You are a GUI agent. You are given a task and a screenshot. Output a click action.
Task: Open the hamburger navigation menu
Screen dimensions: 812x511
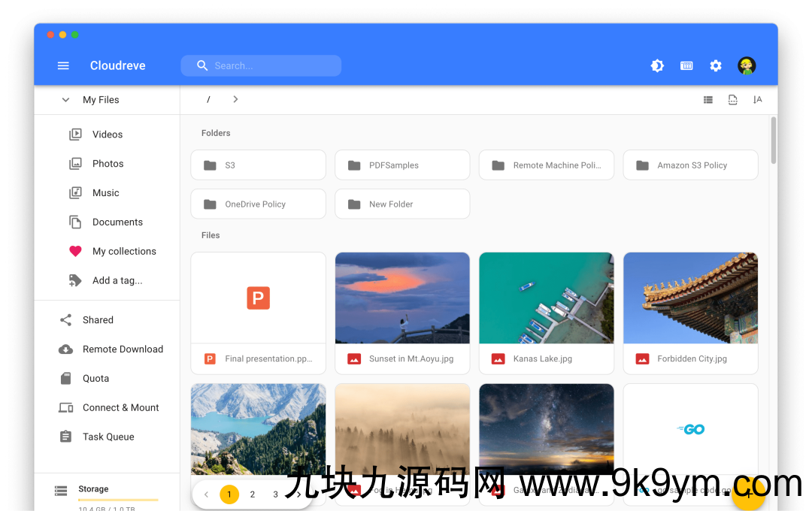tap(63, 66)
